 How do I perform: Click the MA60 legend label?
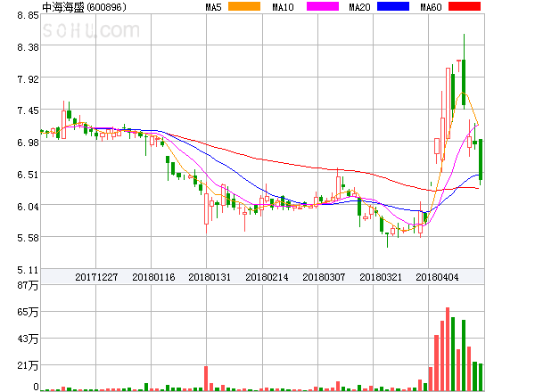pos(431,7)
